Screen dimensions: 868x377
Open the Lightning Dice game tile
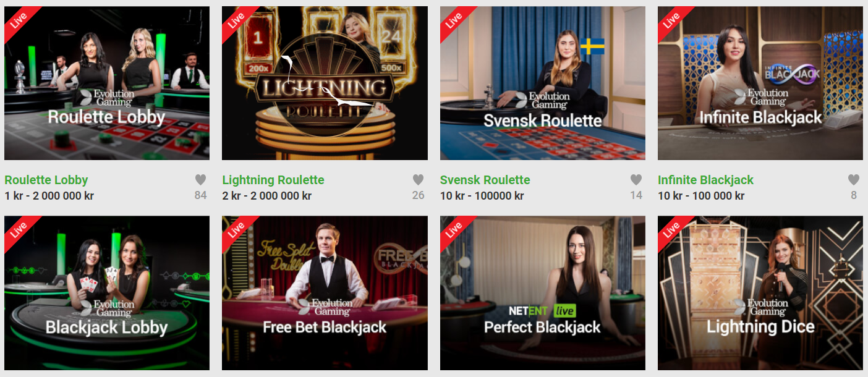click(760, 293)
